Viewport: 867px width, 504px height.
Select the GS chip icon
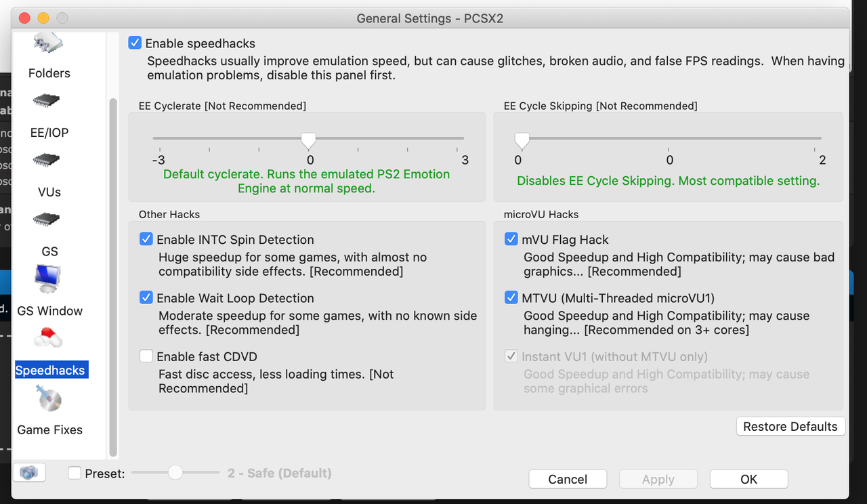coord(46,219)
